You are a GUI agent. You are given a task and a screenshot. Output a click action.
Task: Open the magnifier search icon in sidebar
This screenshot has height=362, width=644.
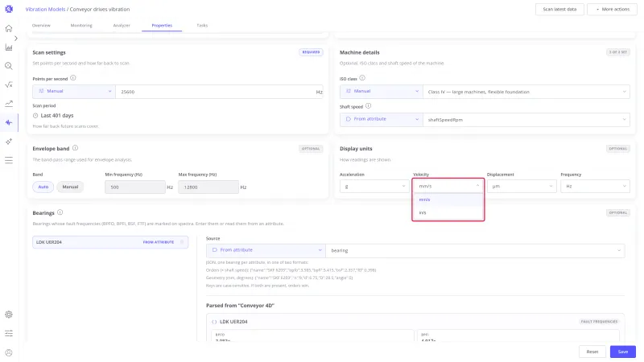click(9, 66)
